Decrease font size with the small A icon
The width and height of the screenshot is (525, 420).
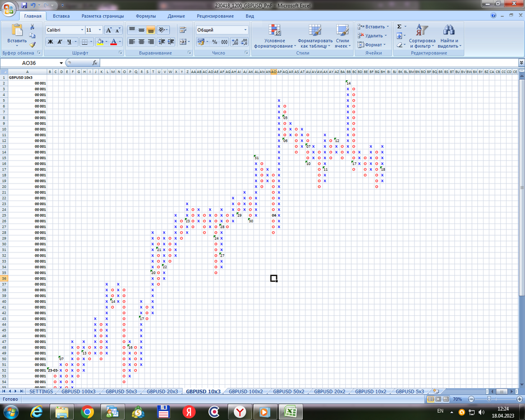(x=118, y=30)
